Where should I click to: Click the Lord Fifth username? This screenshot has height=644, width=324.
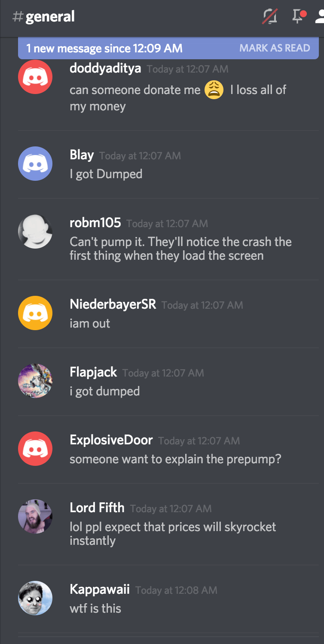[97, 508]
